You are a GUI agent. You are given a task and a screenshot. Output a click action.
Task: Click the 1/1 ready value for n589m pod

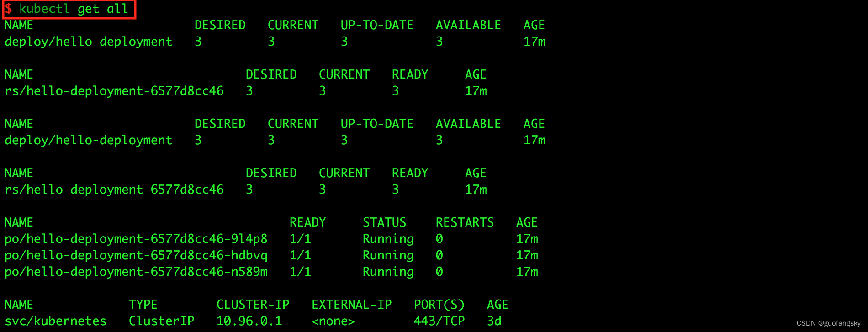(x=301, y=272)
